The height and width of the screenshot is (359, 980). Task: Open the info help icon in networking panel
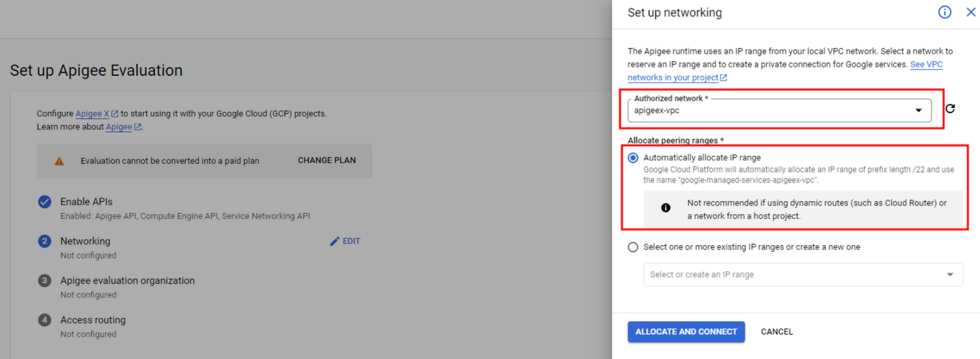tap(945, 12)
